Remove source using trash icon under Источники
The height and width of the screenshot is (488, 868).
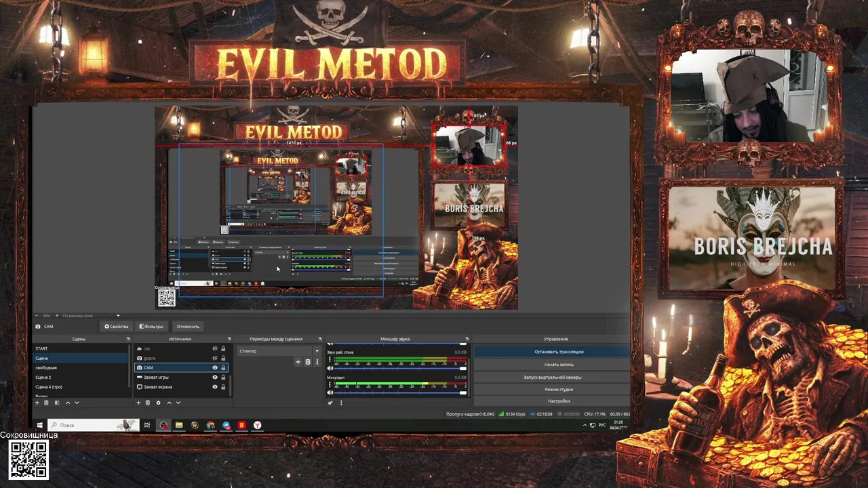148,403
